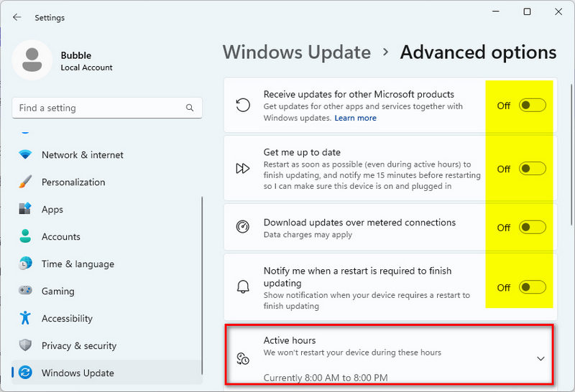Screen dimensions: 575x392
Task: Click the fast-forward icon beside Get me up to date
Action: pos(243,169)
